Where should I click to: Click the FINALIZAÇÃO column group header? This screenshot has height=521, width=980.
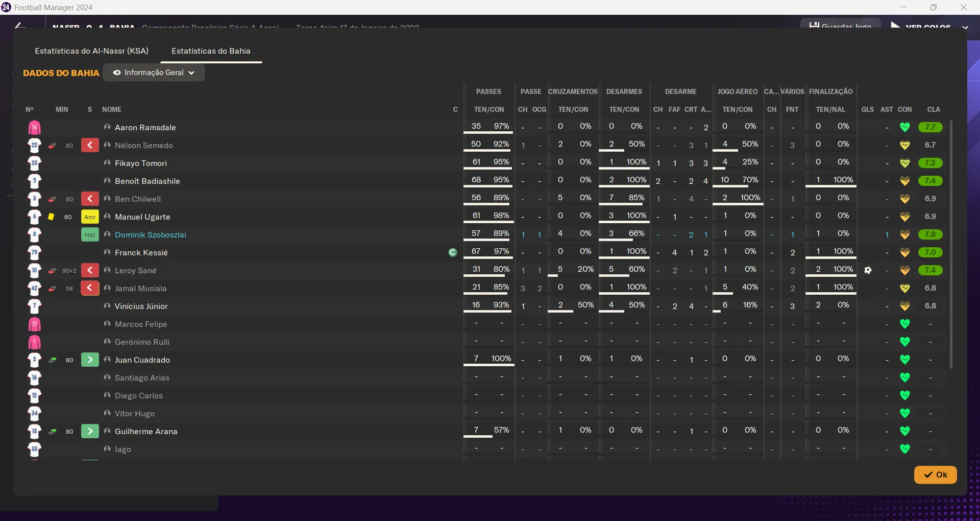pyautogui.click(x=830, y=91)
